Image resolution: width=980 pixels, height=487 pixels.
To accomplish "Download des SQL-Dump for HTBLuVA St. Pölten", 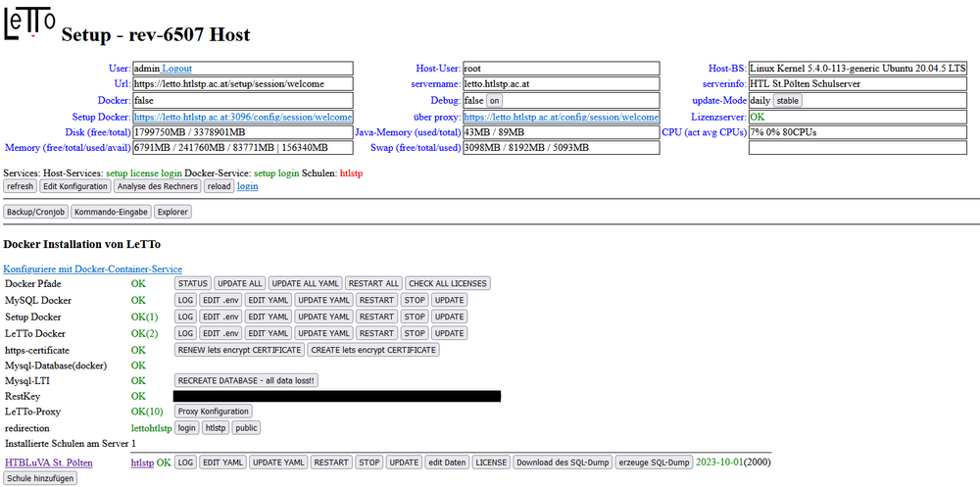I will coord(563,463).
